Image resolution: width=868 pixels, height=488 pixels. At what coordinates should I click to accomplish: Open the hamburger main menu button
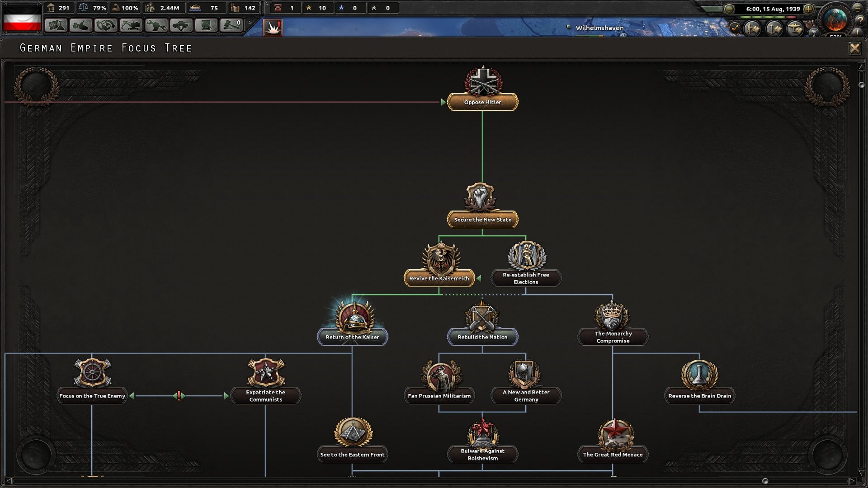pos(858,8)
